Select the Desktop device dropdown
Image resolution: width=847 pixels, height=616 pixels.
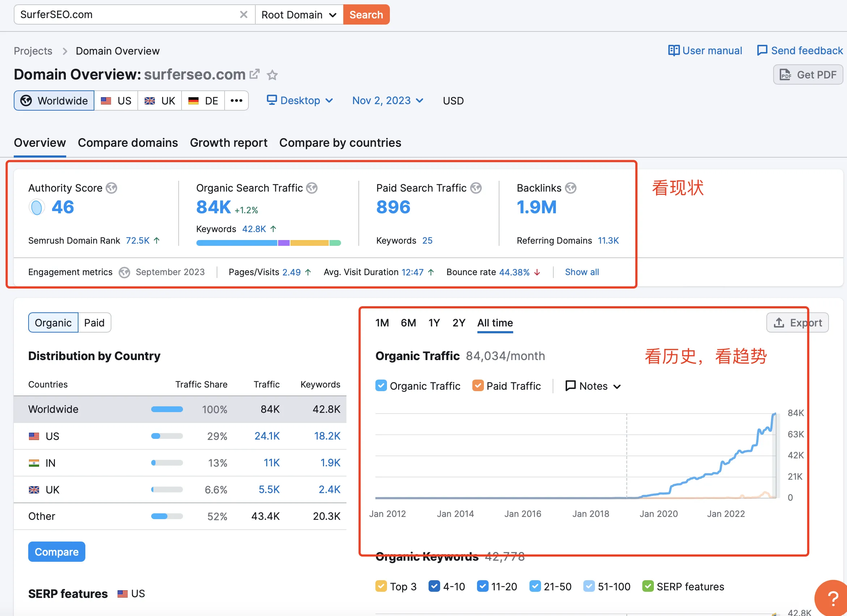(299, 100)
